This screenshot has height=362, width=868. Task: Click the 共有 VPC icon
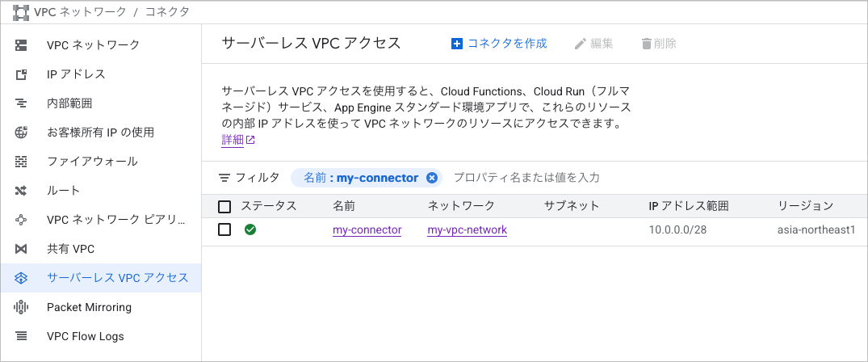[x=21, y=249]
